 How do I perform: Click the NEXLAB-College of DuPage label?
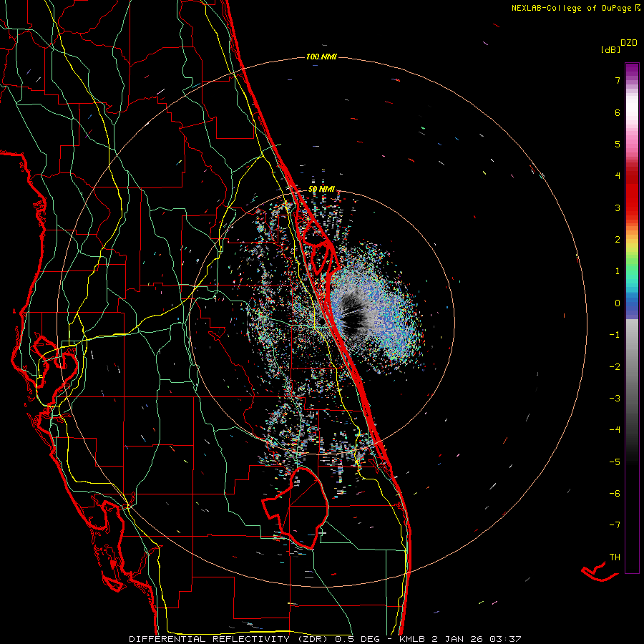(571, 8)
